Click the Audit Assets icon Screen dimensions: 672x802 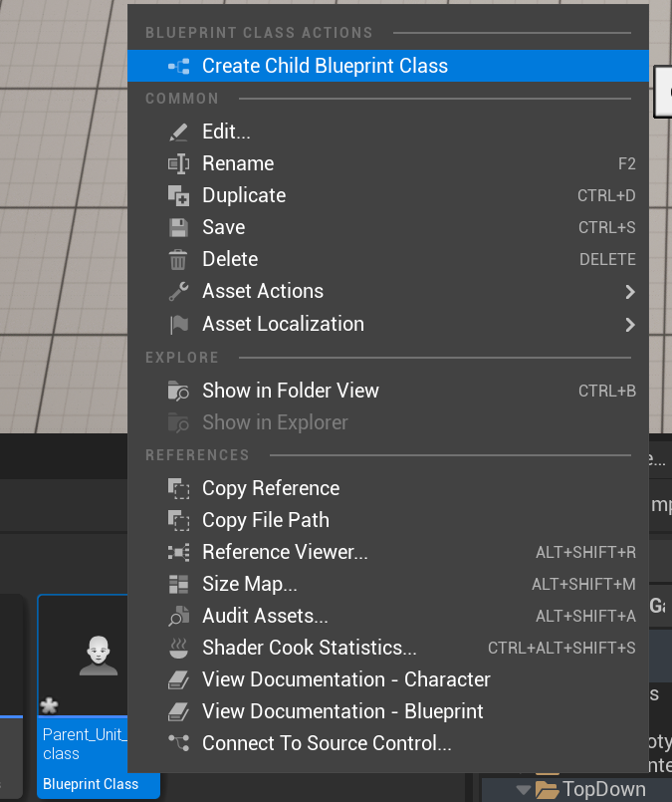coord(179,616)
